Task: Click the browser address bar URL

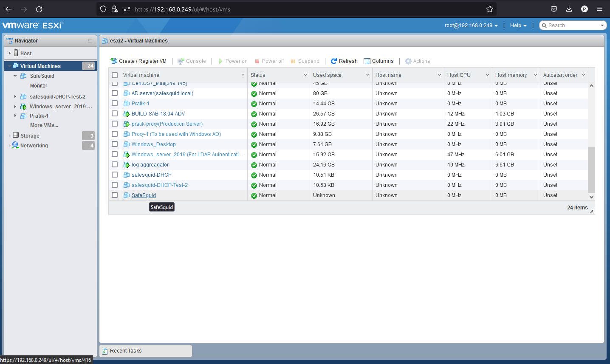Action: [182, 9]
